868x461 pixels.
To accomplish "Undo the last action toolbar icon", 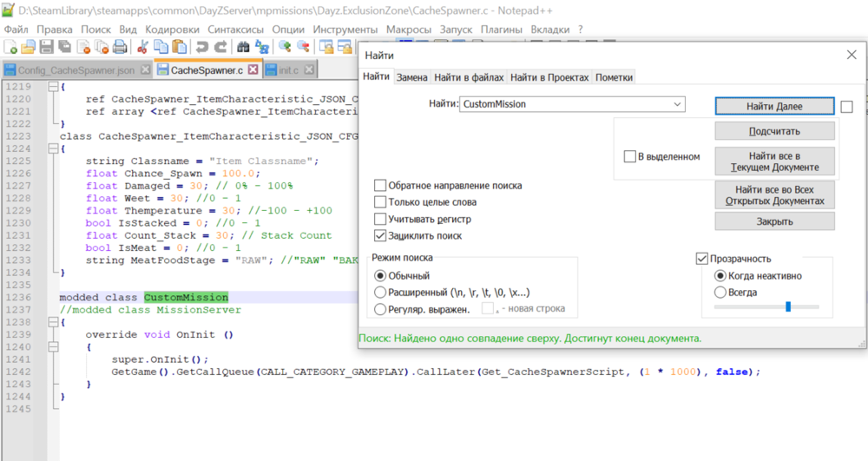I will [202, 47].
